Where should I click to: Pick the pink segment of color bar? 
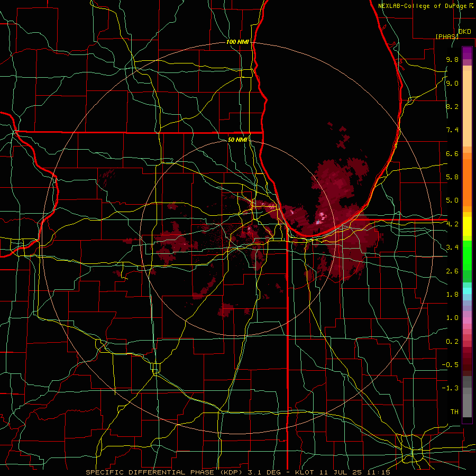coord(467,321)
